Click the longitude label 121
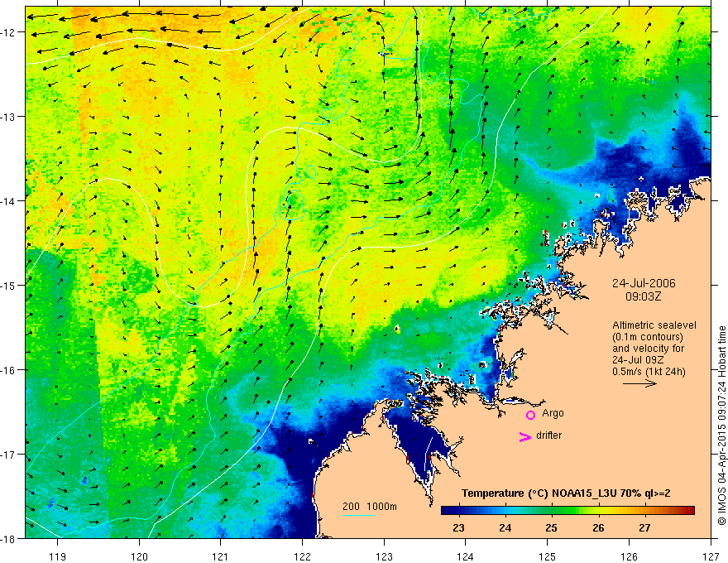Screen dimensions: 728x563 [221, 556]
